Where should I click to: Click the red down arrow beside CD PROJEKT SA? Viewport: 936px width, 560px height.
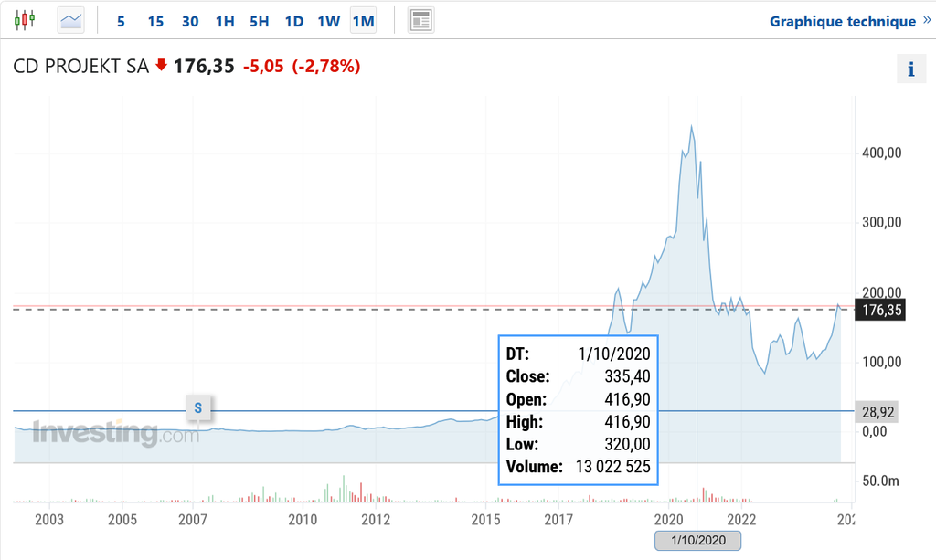coord(162,66)
